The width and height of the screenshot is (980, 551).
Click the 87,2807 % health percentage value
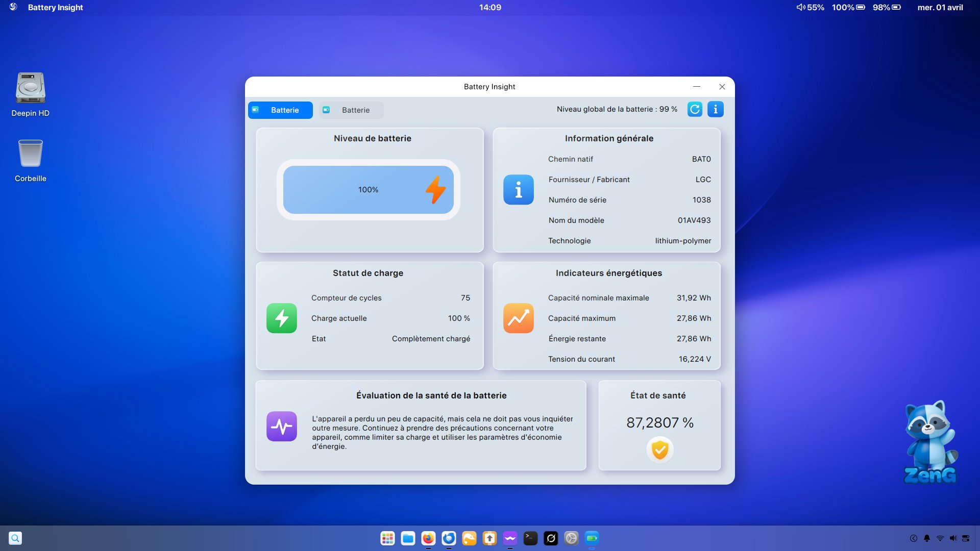pos(659,422)
